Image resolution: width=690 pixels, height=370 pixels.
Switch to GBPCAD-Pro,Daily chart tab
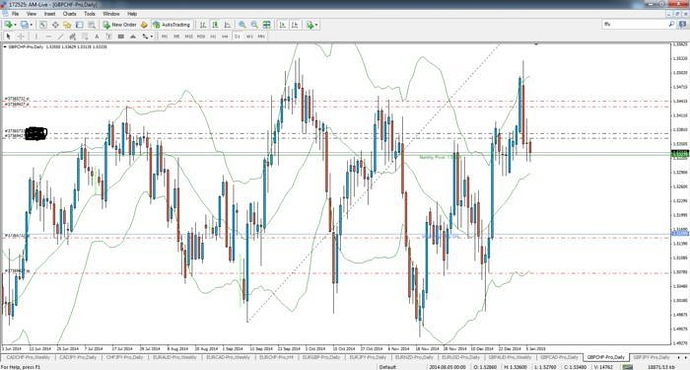[559, 357]
